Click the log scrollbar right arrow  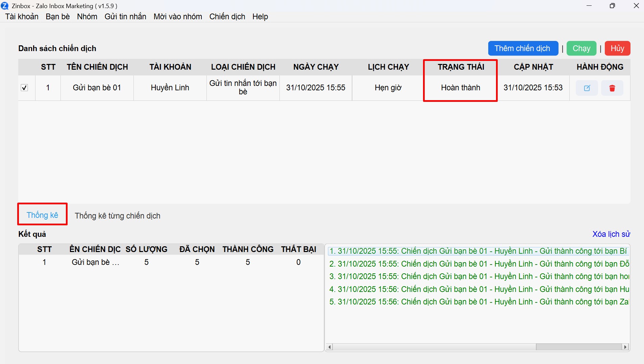[625, 347]
